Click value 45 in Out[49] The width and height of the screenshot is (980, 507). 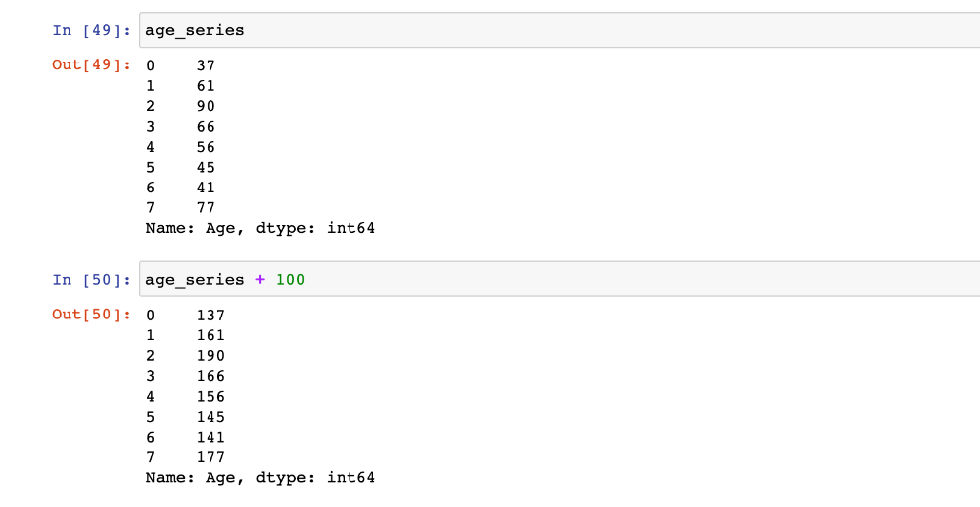point(206,168)
